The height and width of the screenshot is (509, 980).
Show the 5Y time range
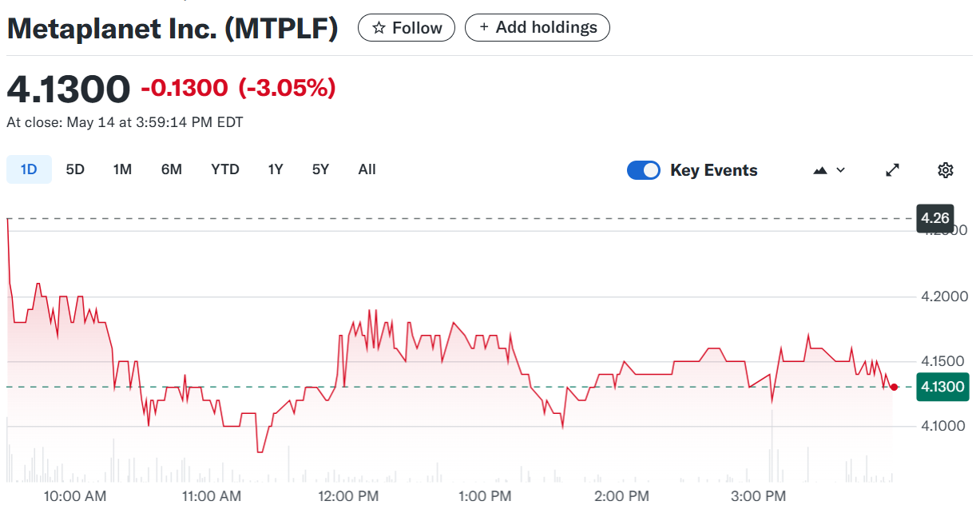(320, 169)
